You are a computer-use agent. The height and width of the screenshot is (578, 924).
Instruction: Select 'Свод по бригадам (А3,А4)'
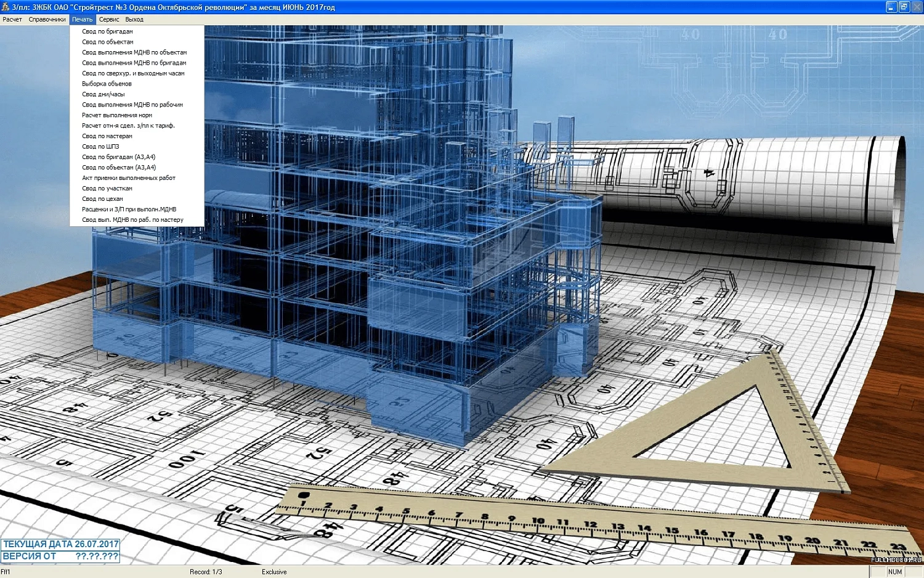tap(137, 157)
